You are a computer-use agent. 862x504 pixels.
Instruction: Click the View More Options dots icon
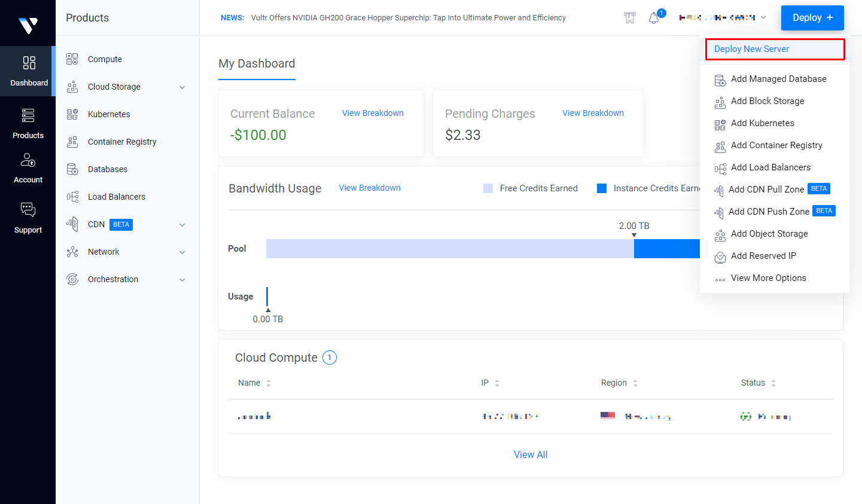coord(720,279)
